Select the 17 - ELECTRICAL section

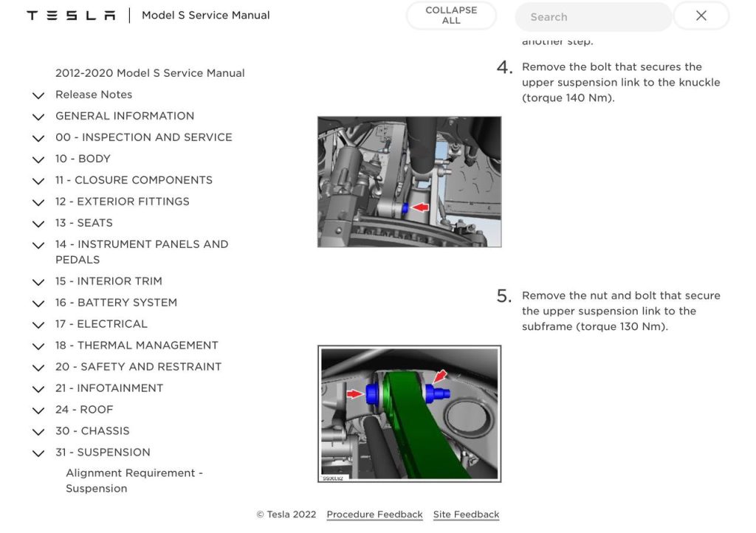[x=101, y=324]
